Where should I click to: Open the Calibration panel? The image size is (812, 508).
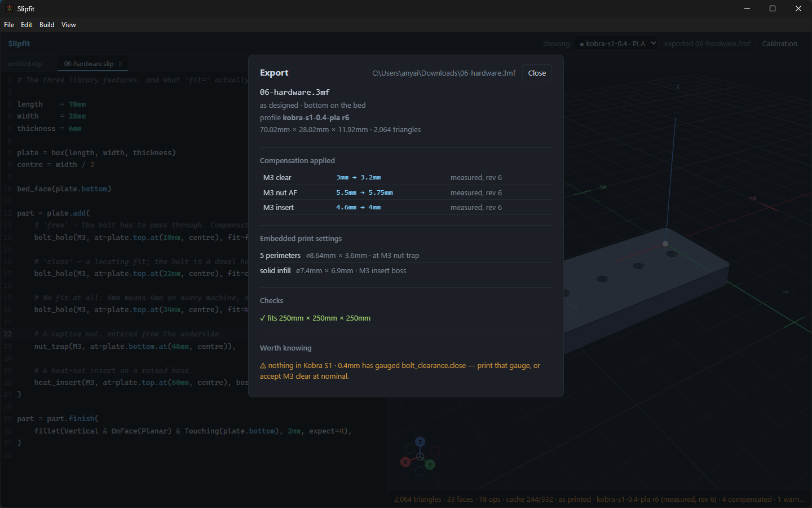pyautogui.click(x=780, y=43)
